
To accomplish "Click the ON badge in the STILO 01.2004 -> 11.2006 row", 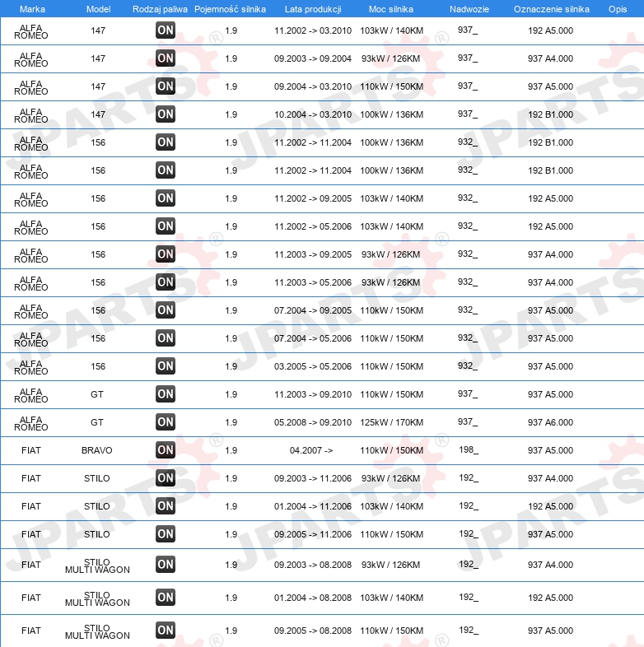I will pos(166,506).
